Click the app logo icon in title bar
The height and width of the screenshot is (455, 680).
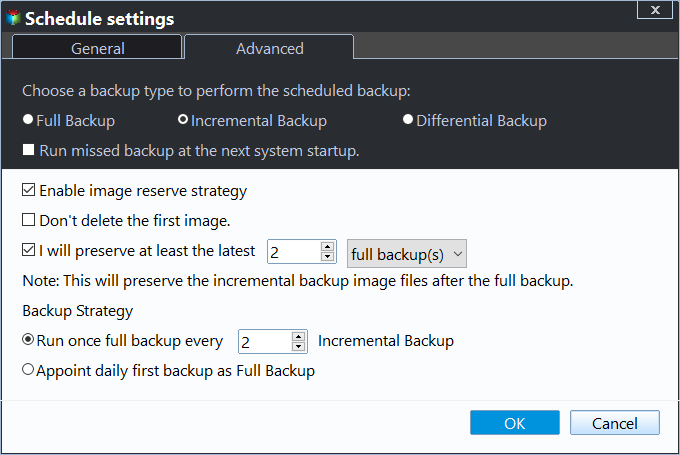coord(13,19)
